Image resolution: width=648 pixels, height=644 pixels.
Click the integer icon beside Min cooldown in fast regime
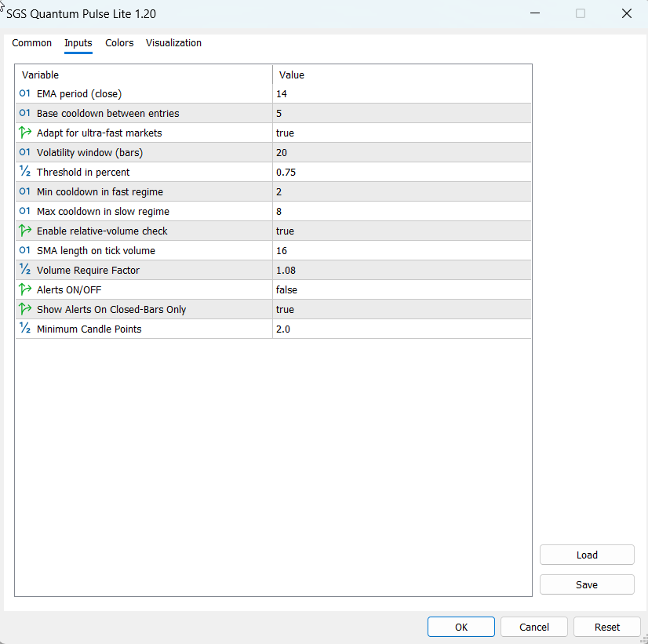click(x=25, y=191)
